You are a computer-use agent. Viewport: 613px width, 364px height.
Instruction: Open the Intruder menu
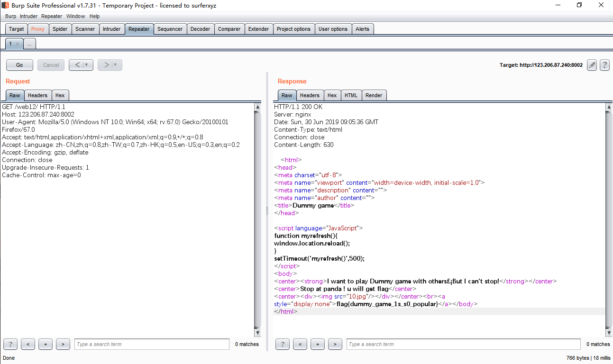28,16
